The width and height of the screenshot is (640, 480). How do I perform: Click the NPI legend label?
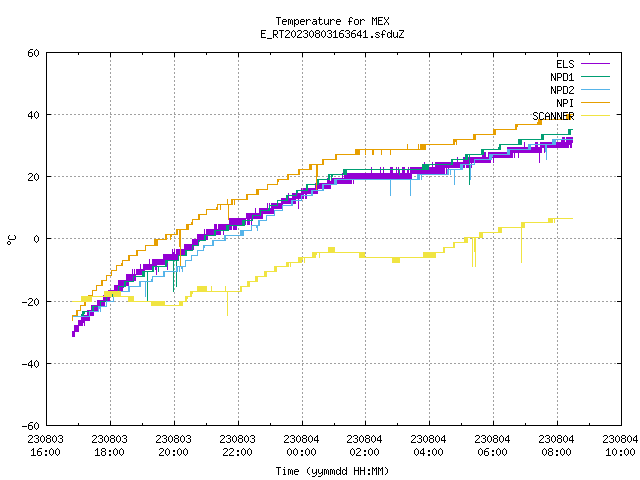click(x=565, y=103)
